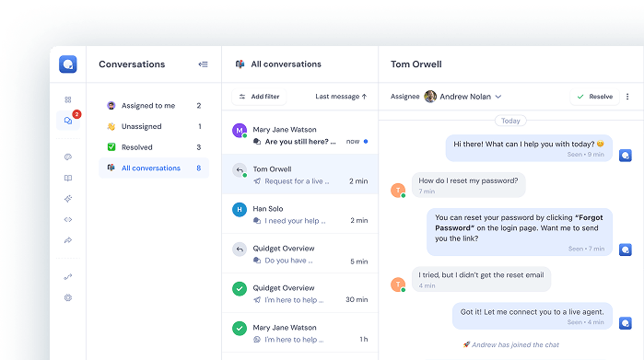Image resolution: width=644 pixels, height=360 pixels.
Task: Open conversations icon with red badge
Action: pyautogui.click(x=68, y=121)
